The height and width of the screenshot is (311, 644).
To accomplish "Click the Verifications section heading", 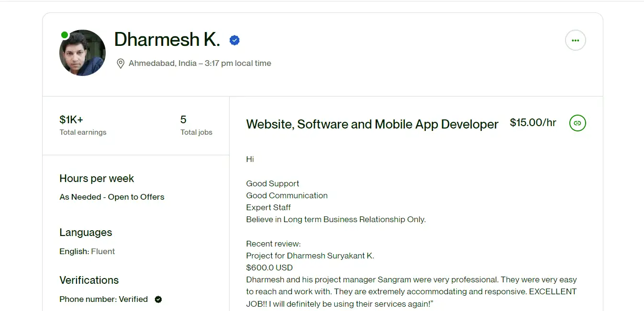I will (x=89, y=280).
